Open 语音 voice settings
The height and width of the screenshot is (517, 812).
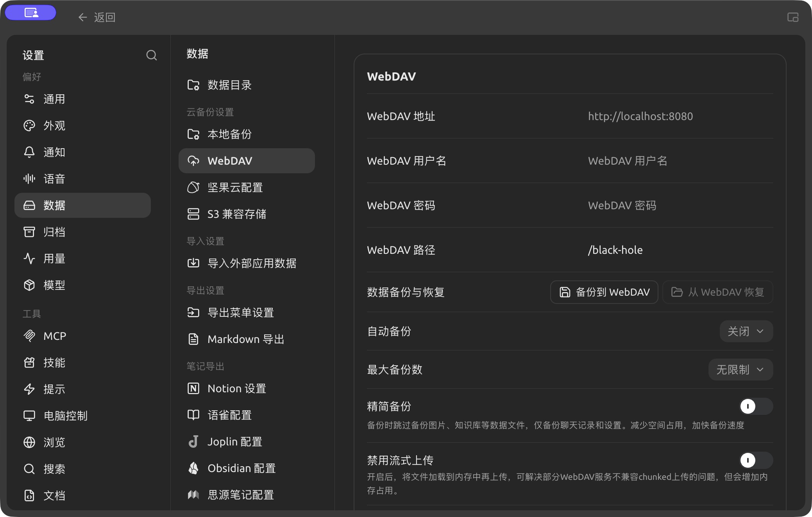coord(82,179)
